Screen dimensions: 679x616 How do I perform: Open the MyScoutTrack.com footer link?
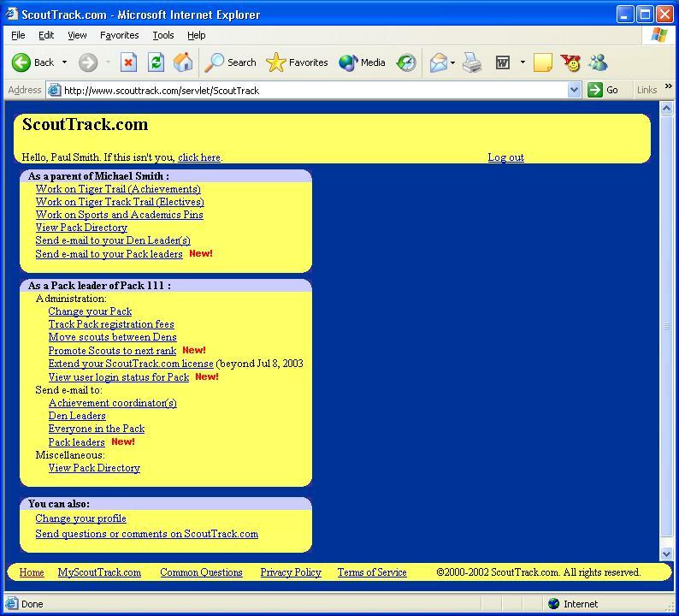pyautogui.click(x=99, y=572)
